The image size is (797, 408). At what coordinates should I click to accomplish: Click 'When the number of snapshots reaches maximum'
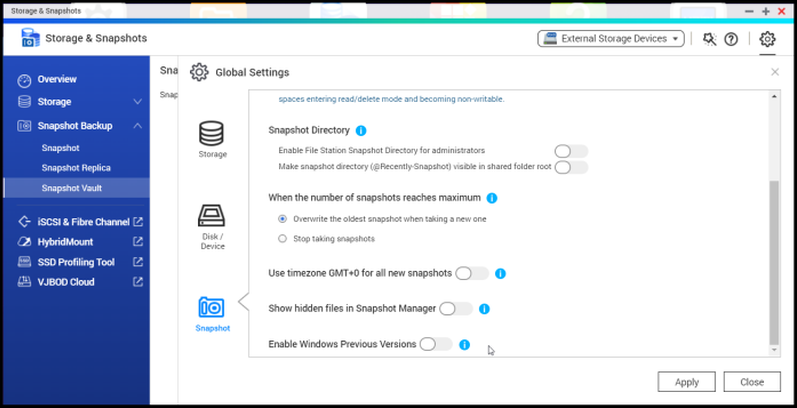(374, 197)
